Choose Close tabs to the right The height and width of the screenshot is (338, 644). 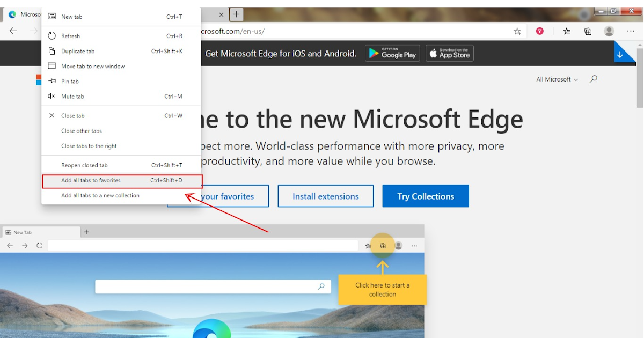(121, 146)
